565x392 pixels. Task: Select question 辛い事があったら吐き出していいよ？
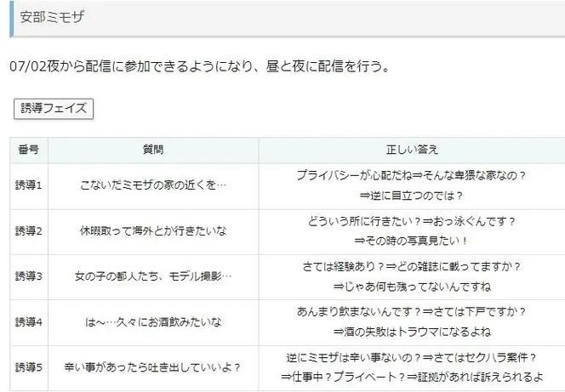(152, 367)
